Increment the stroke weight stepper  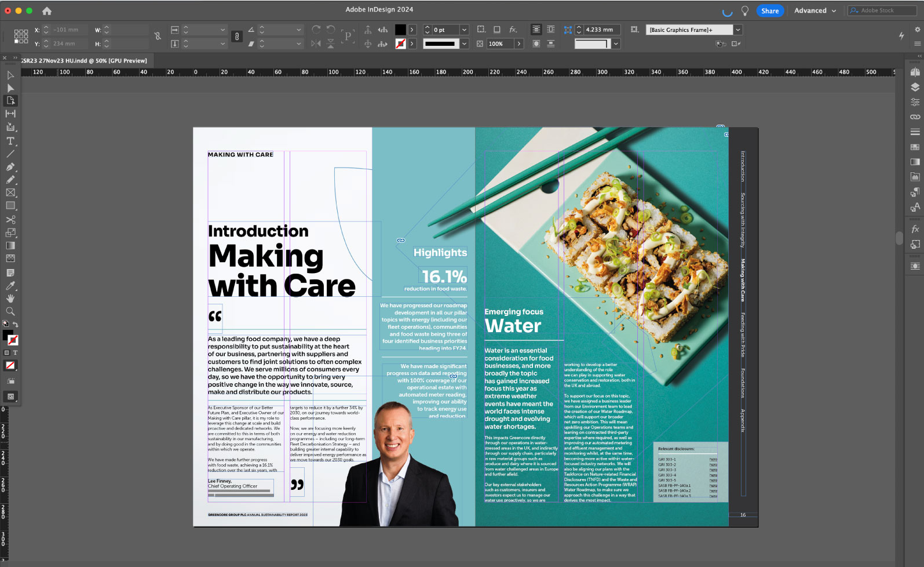428,27
